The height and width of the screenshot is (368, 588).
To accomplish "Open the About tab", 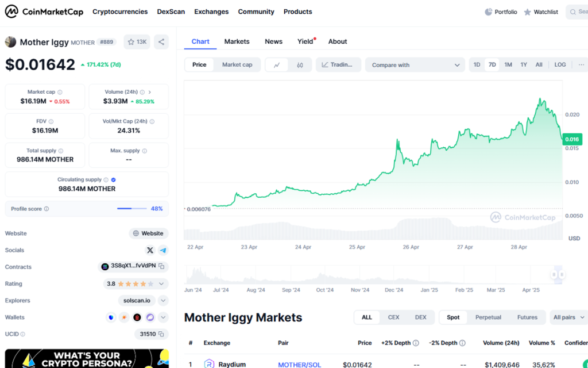I will pos(338,41).
